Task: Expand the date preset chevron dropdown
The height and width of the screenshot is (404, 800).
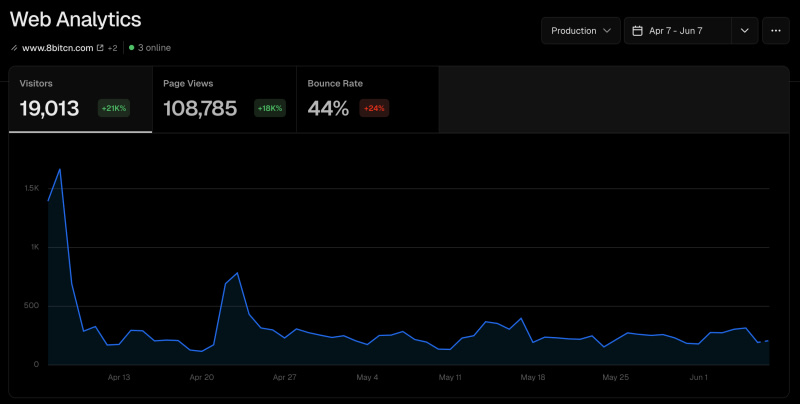Action: [x=744, y=31]
